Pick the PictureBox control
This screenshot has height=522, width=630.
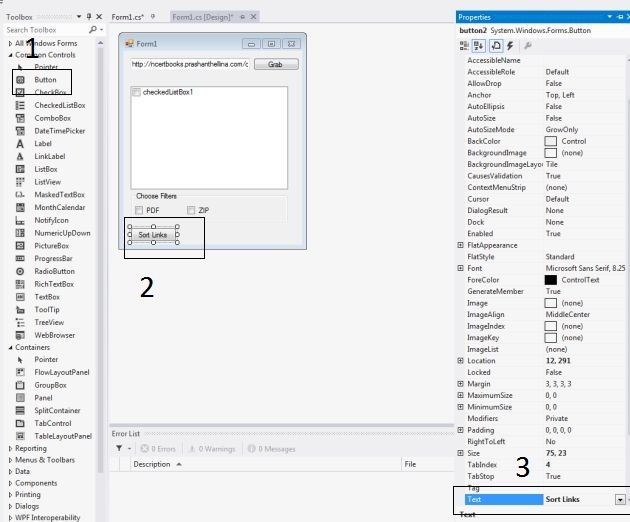point(51,246)
